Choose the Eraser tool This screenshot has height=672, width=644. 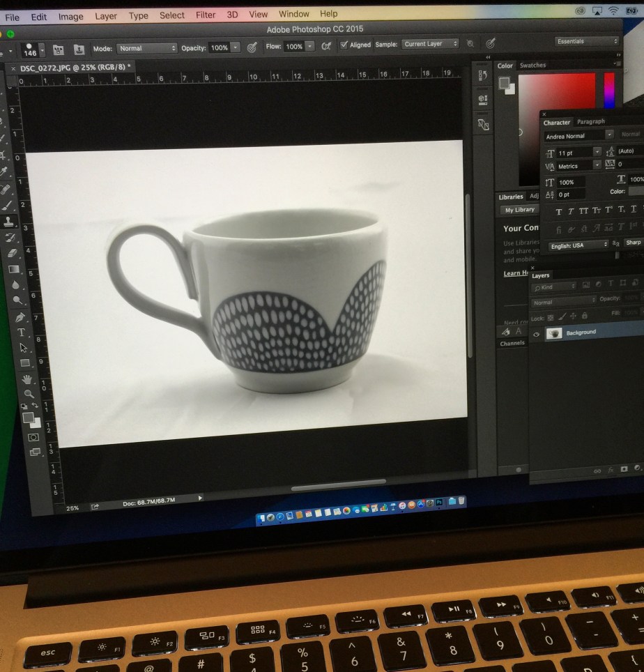click(x=13, y=254)
